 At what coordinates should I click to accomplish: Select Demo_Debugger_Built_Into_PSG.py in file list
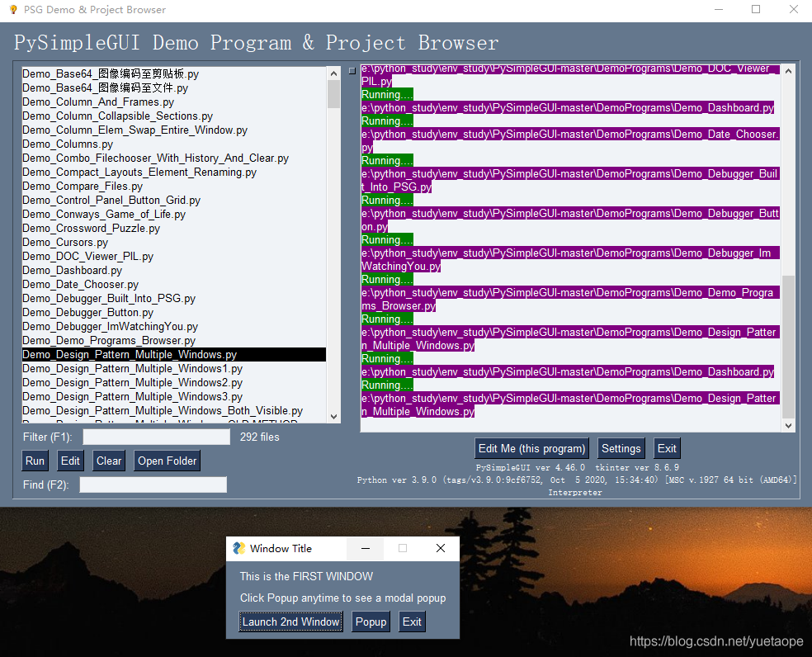point(174,298)
